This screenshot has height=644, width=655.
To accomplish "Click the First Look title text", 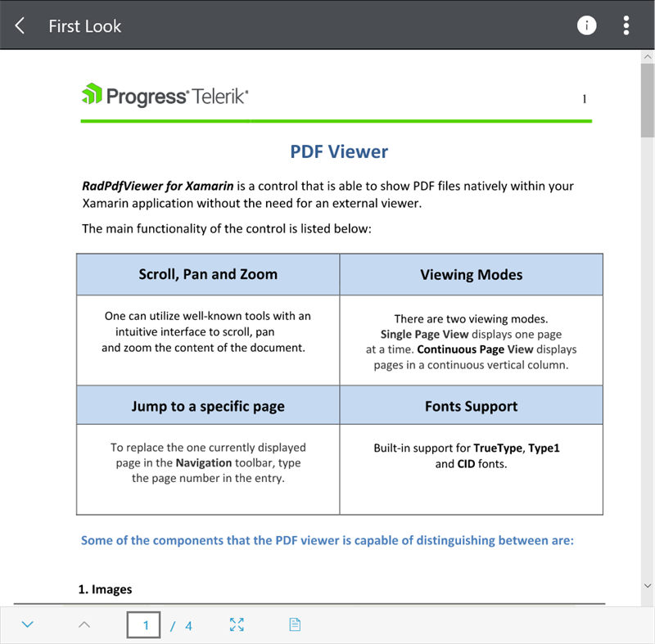I will pyautogui.click(x=85, y=26).
